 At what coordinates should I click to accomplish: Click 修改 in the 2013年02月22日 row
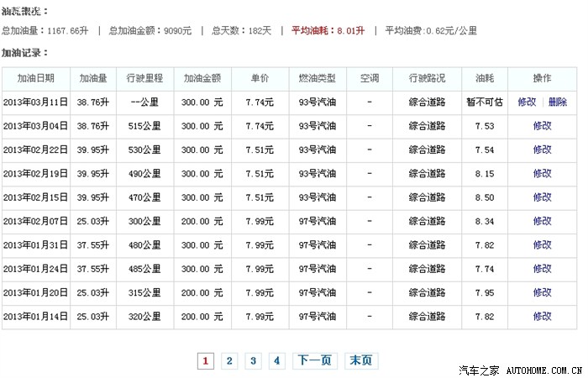(542, 150)
